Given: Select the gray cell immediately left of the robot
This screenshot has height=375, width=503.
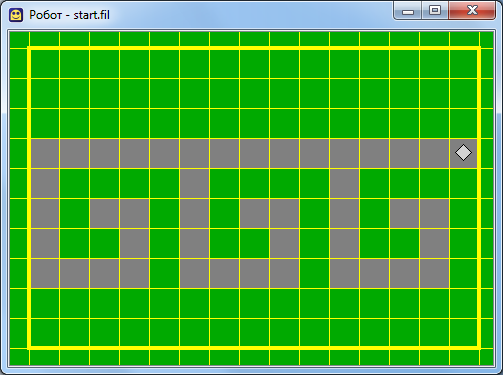Looking at the screenshot, I should [434, 154].
